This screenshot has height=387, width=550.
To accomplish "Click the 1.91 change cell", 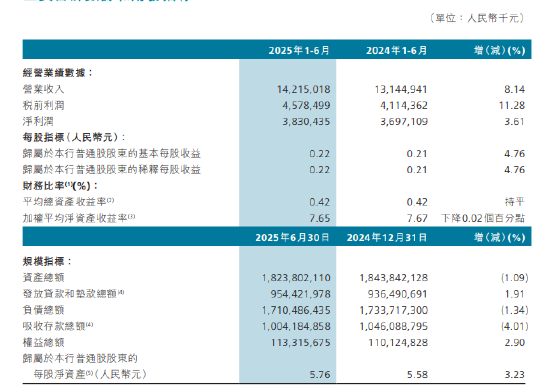I will pyautogui.click(x=515, y=294).
